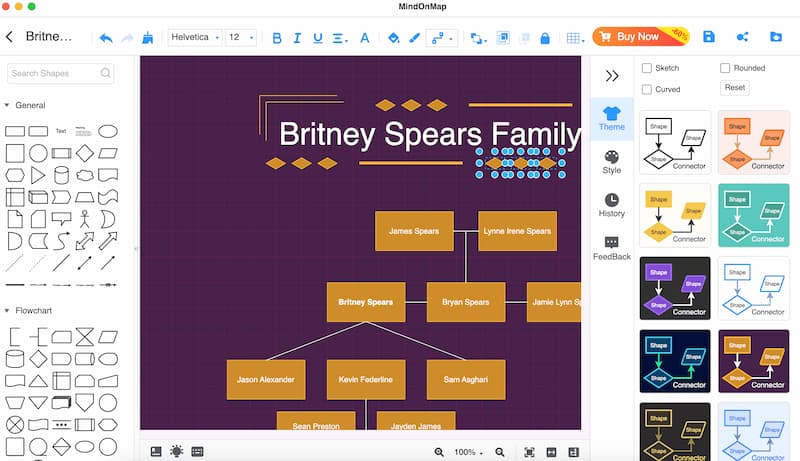
Task: Select the Lynne Irene Spears box
Action: (x=517, y=231)
